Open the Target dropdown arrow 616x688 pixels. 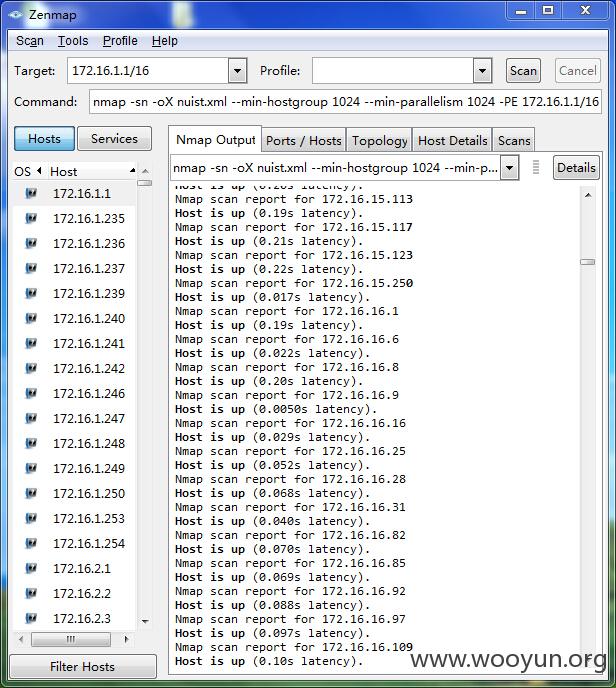pos(237,71)
